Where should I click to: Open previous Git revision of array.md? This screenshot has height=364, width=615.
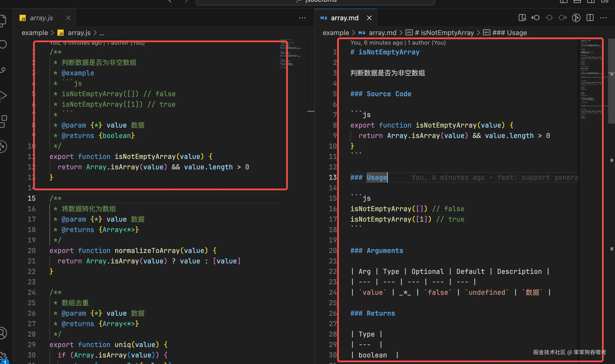pyautogui.click(x=536, y=18)
